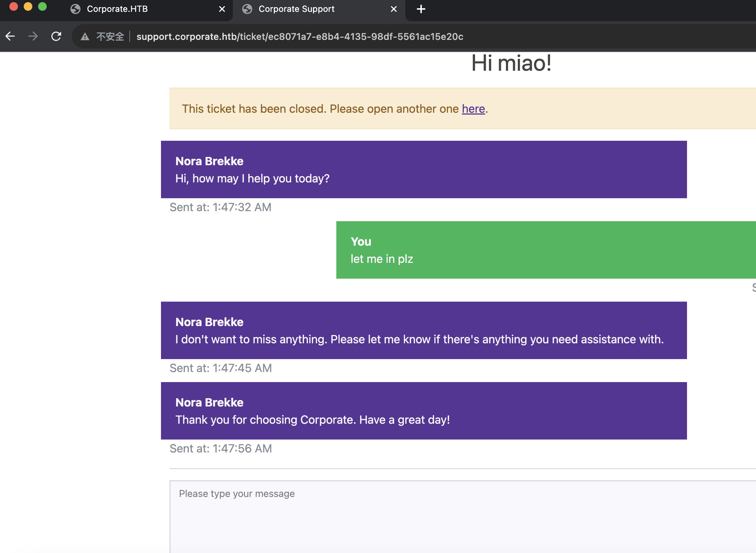Close the Corporate Support tab
756x553 pixels.
coord(394,9)
